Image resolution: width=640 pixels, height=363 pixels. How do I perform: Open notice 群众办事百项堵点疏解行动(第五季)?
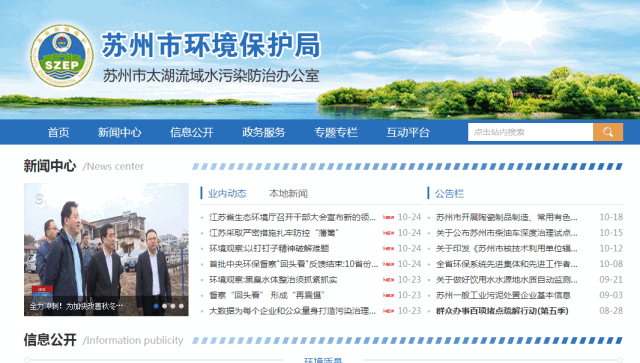[502, 311]
